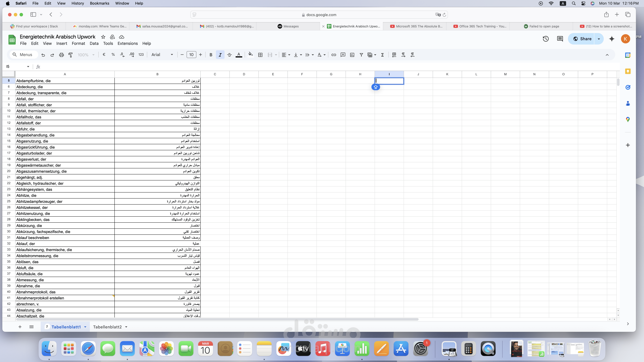644x362 pixels.
Task: Open the fill color picker
Action: pyautogui.click(x=251, y=55)
